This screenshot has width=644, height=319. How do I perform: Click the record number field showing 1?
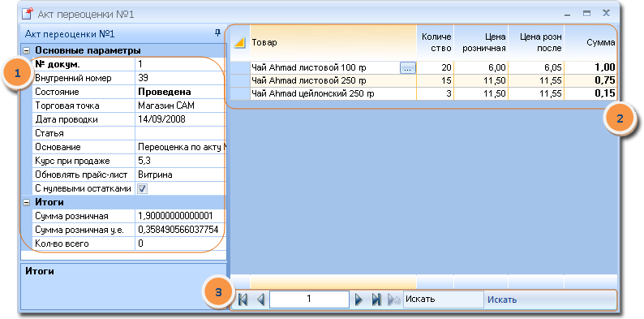click(x=309, y=300)
